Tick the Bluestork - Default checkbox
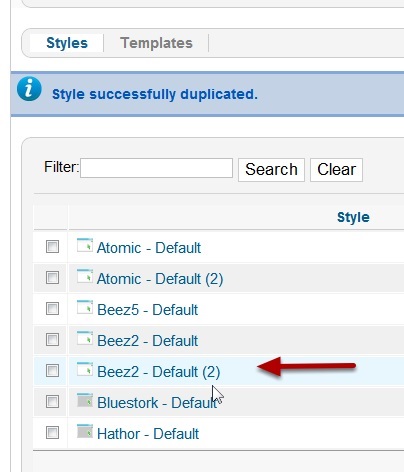 (x=52, y=401)
